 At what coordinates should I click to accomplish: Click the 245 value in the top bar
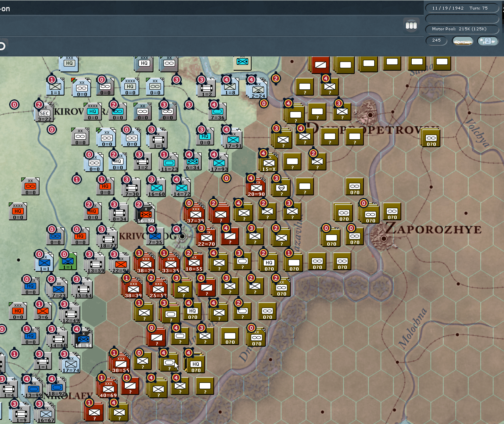click(436, 41)
